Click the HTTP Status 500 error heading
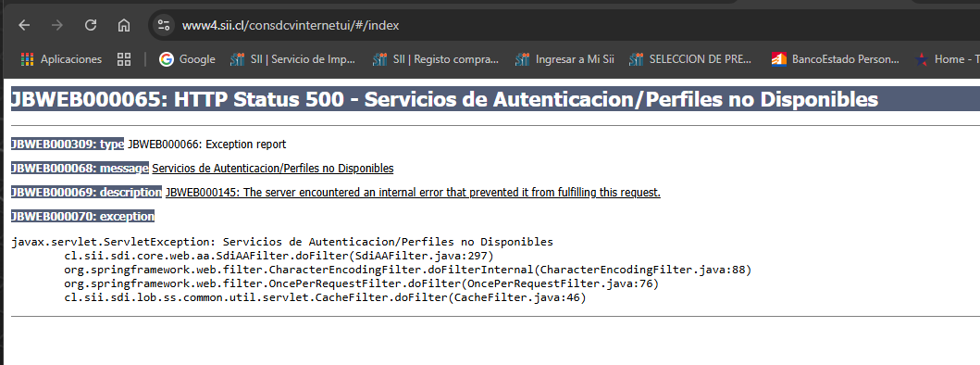This screenshot has width=980, height=365. click(x=444, y=99)
